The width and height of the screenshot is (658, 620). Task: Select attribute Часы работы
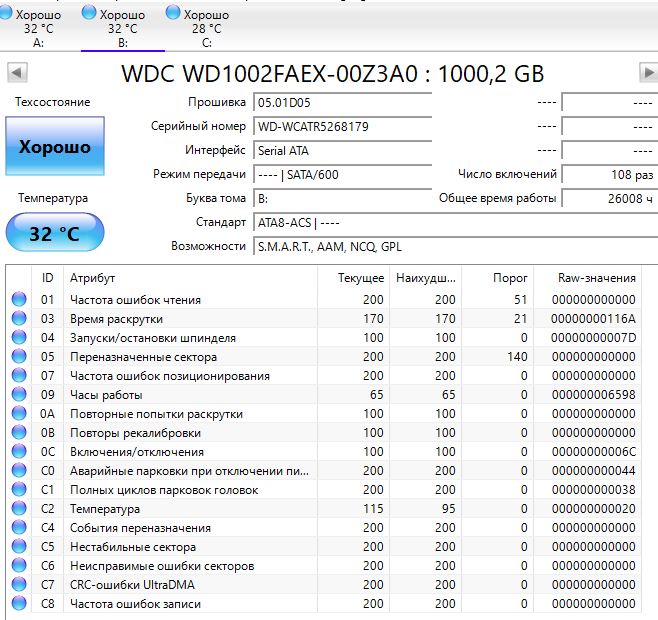pos(106,395)
